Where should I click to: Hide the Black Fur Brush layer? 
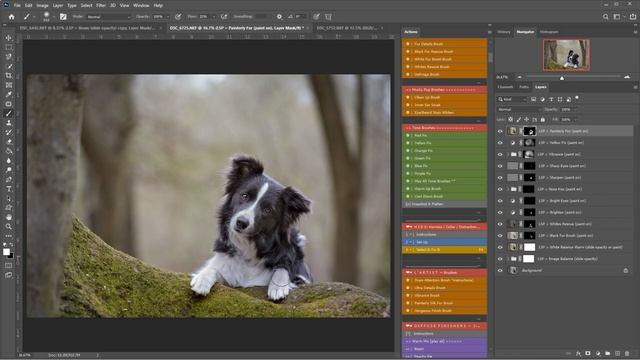click(x=500, y=236)
